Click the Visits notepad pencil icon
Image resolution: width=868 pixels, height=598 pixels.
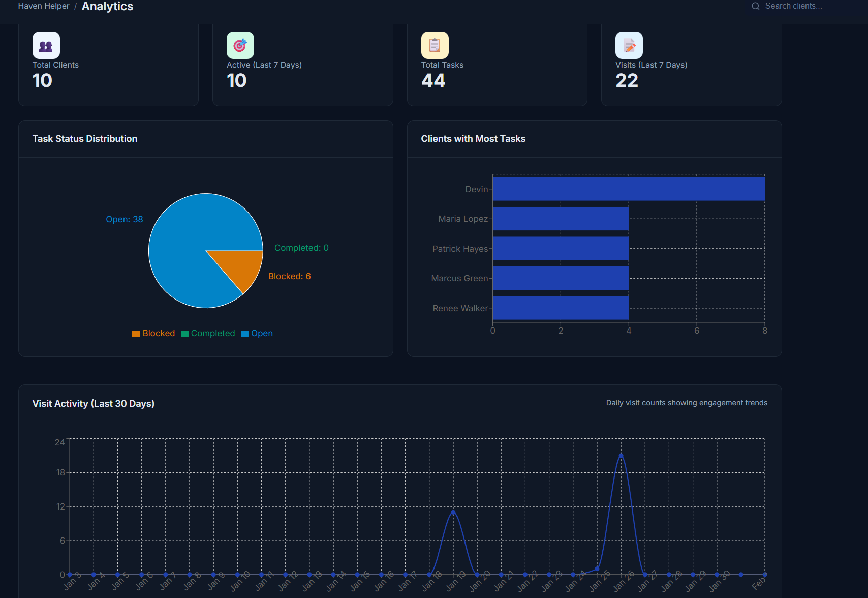(x=629, y=45)
